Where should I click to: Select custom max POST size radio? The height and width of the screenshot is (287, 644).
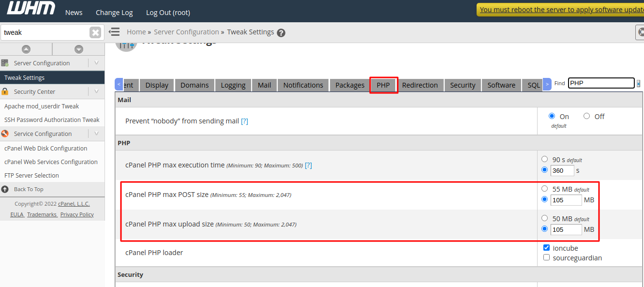click(x=545, y=199)
